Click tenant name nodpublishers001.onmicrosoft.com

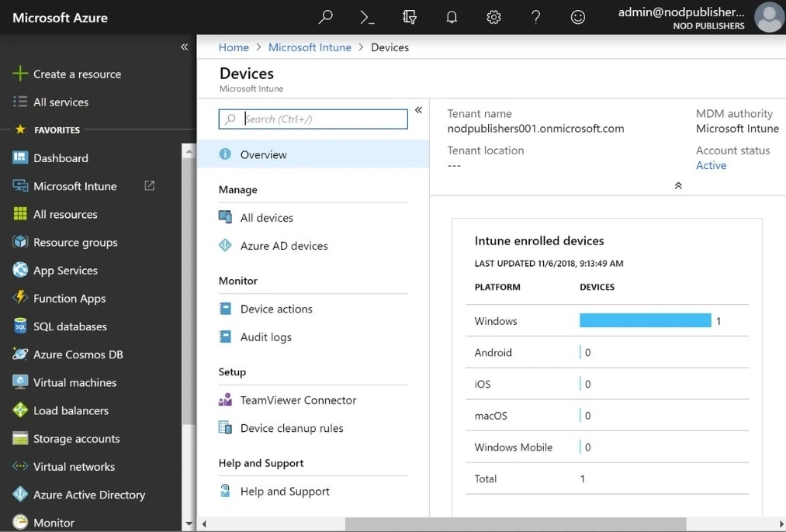[535, 128]
